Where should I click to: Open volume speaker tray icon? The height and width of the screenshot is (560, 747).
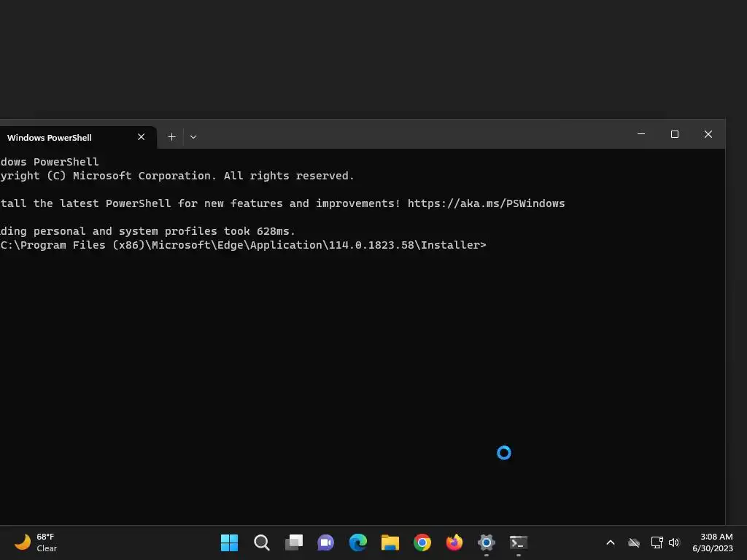pos(674,542)
